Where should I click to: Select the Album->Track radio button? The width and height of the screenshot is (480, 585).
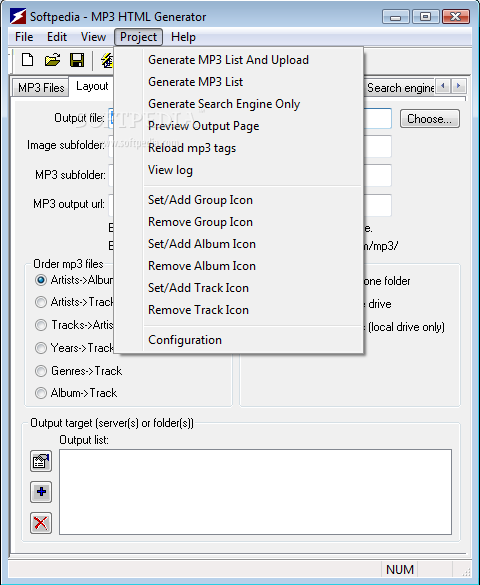pos(41,393)
